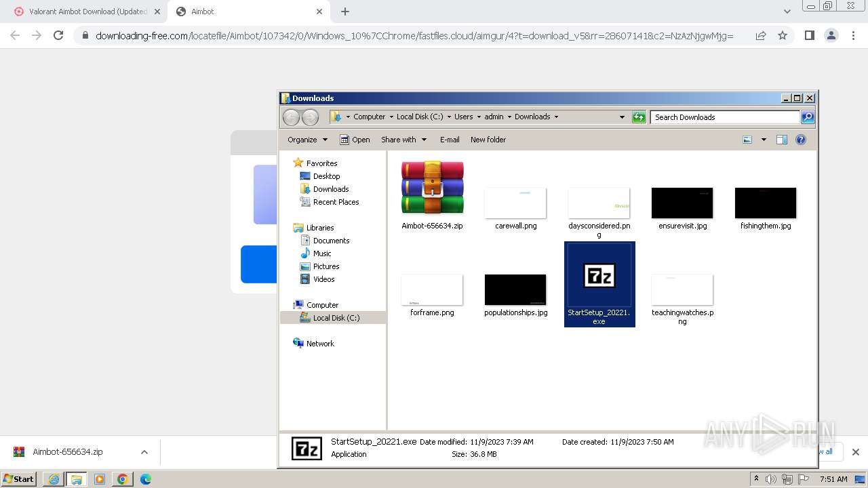Viewport: 868px width, 488px height.
Task: Open Chrome side panel
Action: [809, 35]
